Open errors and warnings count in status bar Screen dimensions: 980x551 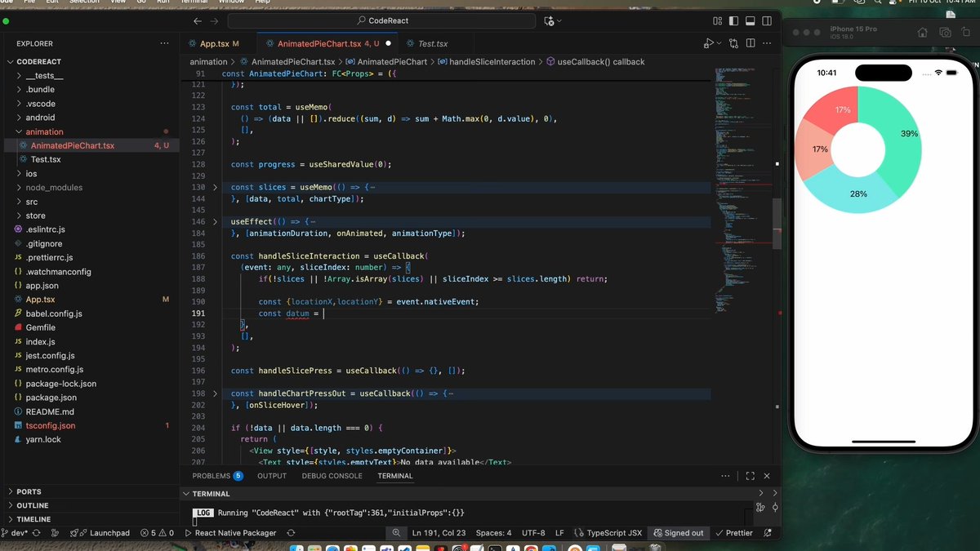tap(156, 533)
